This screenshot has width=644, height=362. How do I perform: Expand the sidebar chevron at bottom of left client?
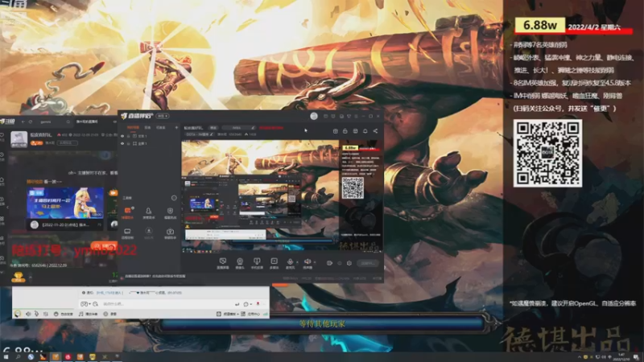2,273
